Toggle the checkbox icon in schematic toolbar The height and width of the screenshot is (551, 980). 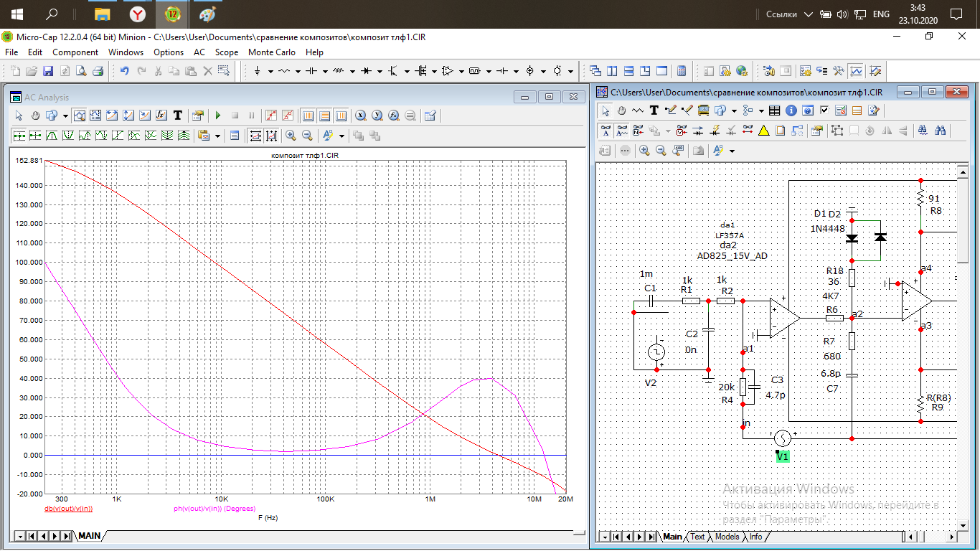(824, 110)
